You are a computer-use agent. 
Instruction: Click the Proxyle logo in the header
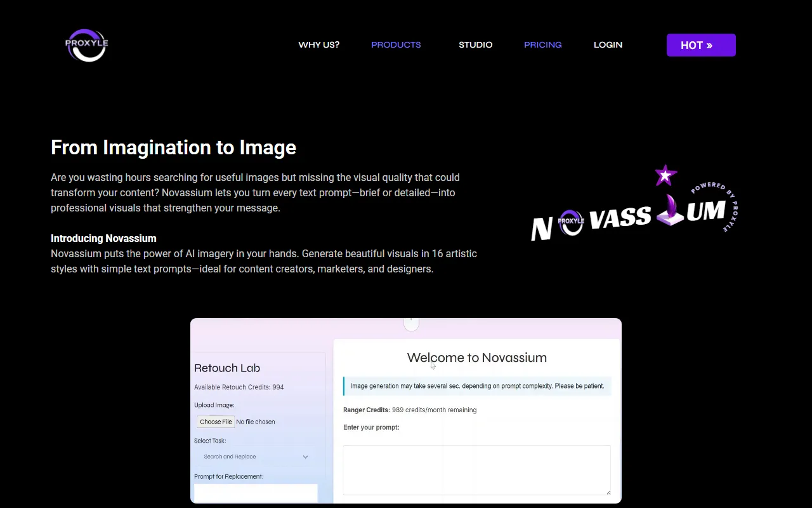pos(87,45)
